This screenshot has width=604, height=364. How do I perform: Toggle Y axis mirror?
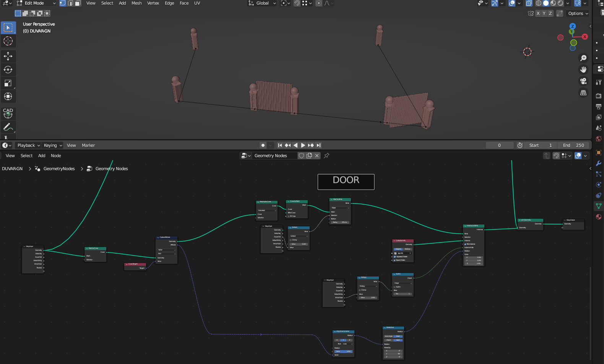(544, 13)
